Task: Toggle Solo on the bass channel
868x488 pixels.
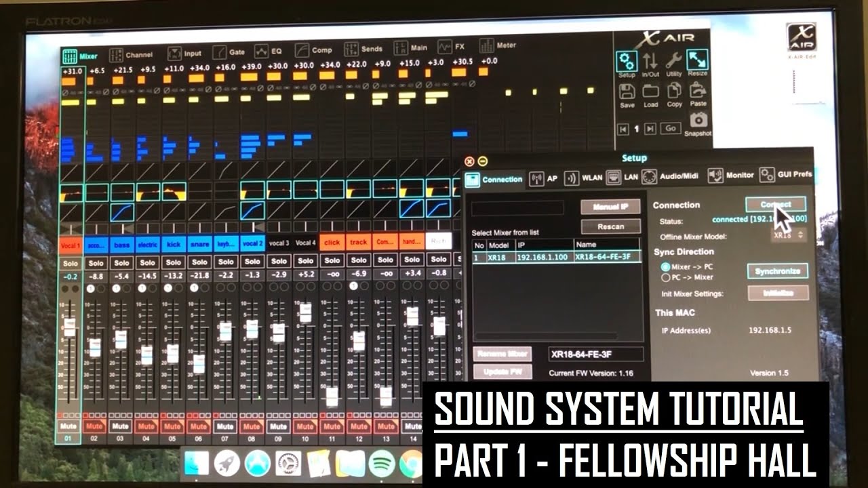Action: 121,263
